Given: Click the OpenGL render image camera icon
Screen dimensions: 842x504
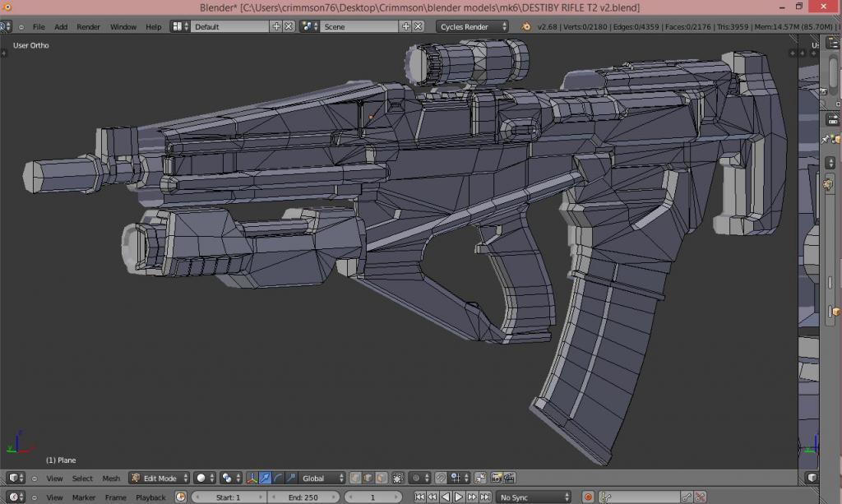Looking at the screenshot, I should point(497,478).
